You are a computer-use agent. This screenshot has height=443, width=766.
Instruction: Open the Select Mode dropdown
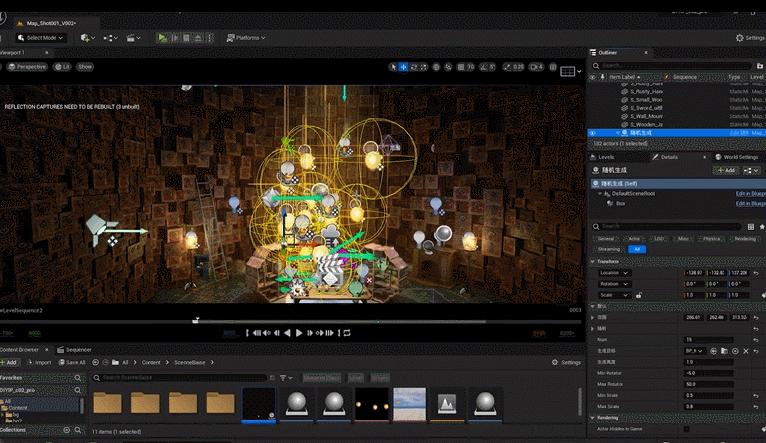pos(40,38)
